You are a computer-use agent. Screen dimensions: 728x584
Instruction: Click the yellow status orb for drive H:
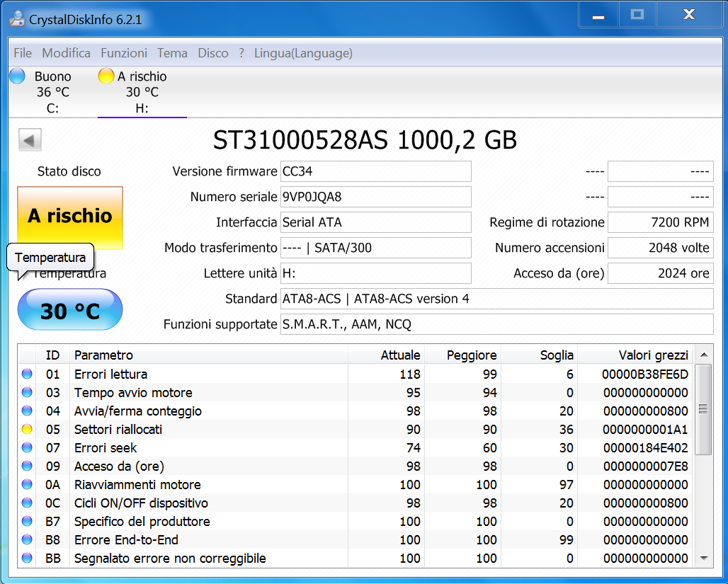[x=106, y=76]
